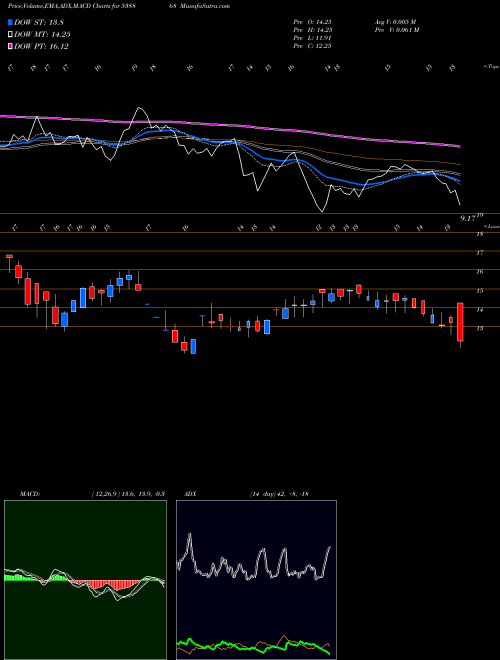Viewport: 500px width, 660px height.
Task: Click the 'Avg V: 0.005 M' volume text
Action: [395, 22]
